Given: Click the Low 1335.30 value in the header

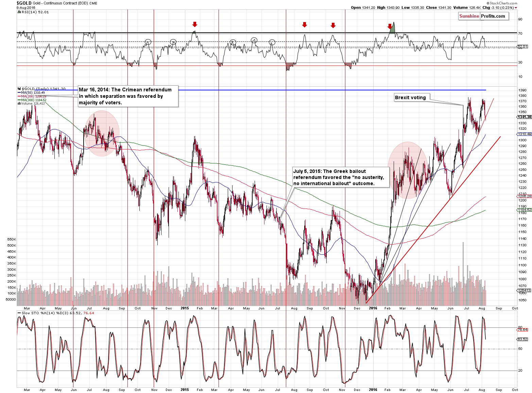Looking at the screenshot, I should click(412, 7).
